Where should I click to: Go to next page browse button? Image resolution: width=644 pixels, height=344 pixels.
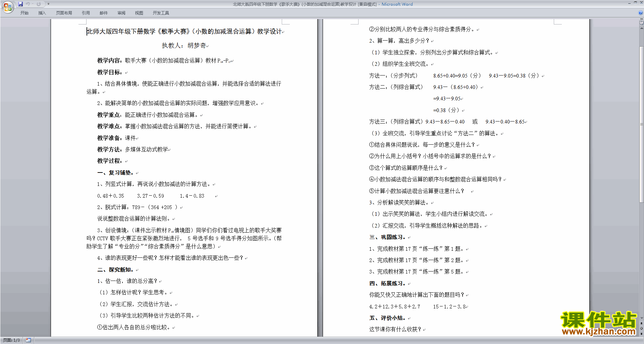[x=642, y=334]
